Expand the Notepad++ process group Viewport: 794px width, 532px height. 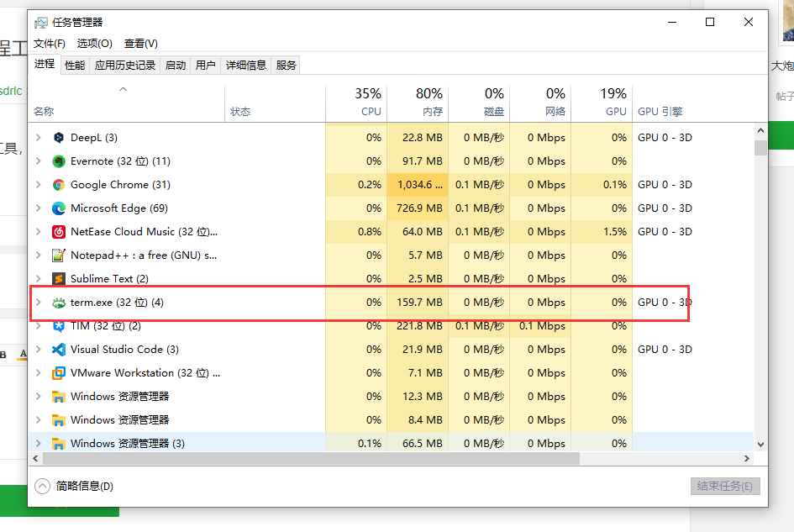click(39, 255)
